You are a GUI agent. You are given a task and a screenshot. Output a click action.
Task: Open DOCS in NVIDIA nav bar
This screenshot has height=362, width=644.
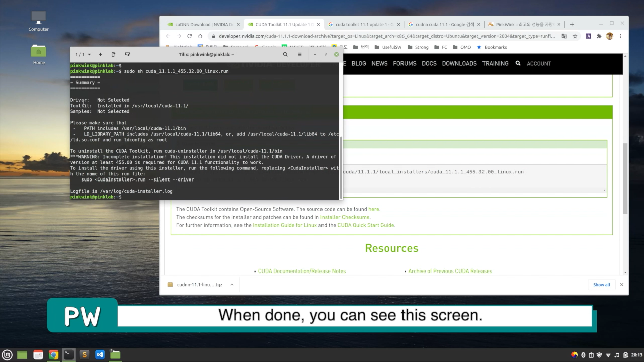429,63
